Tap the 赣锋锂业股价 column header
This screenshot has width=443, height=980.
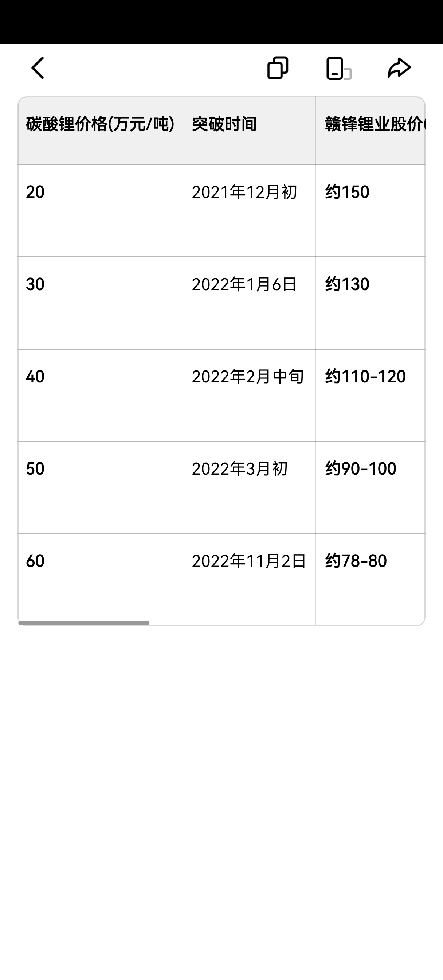click(373, 124)
